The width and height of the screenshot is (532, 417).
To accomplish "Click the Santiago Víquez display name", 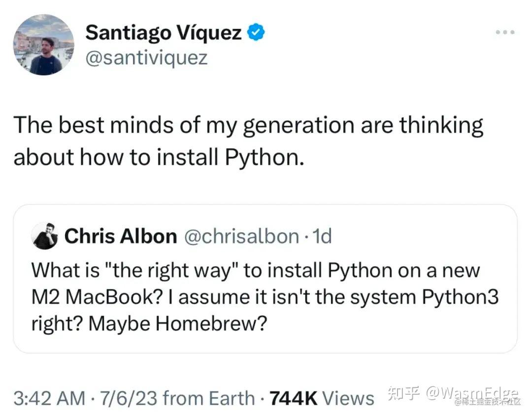I will click(164, 33).
